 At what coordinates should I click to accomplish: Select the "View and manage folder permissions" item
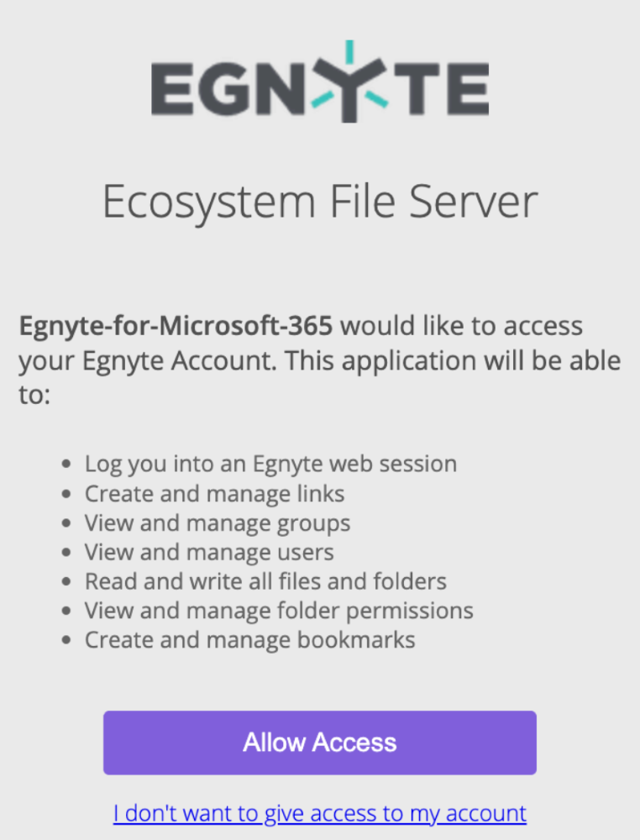(279, 611)
